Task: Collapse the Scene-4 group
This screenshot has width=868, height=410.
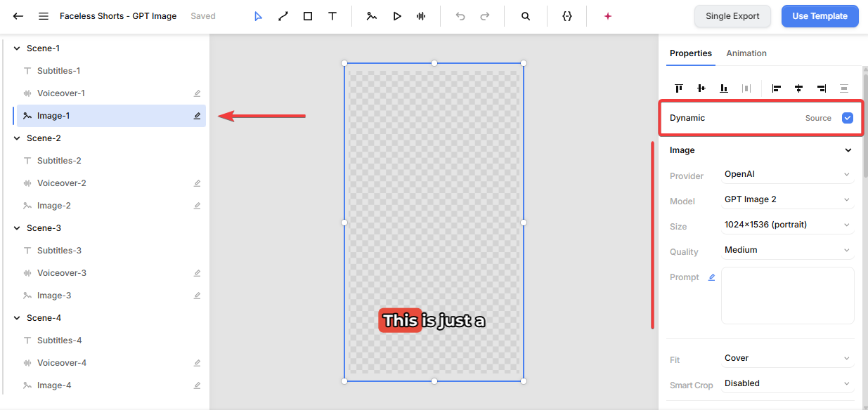Action: pyautogui.click(x=17, y=318)
